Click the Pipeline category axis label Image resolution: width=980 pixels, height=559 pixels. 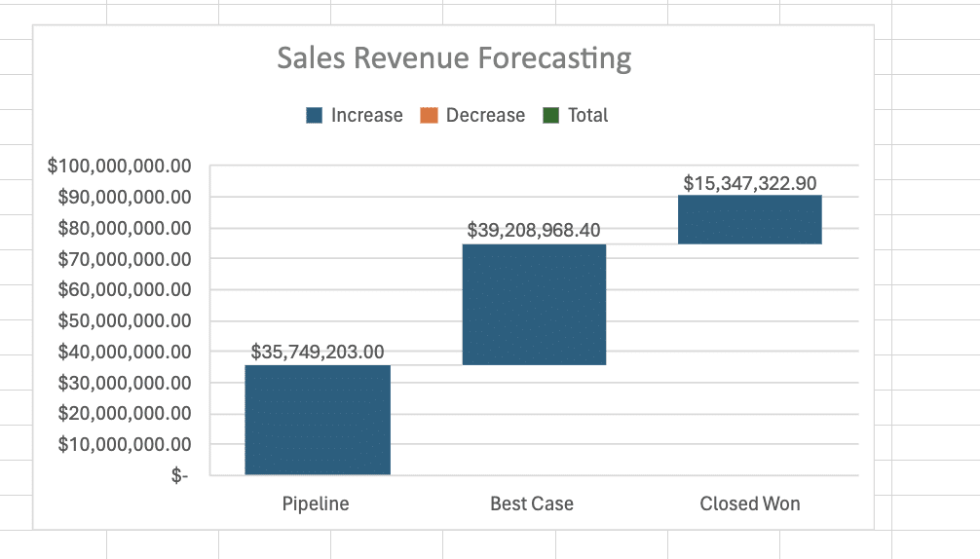coord(316,503)
